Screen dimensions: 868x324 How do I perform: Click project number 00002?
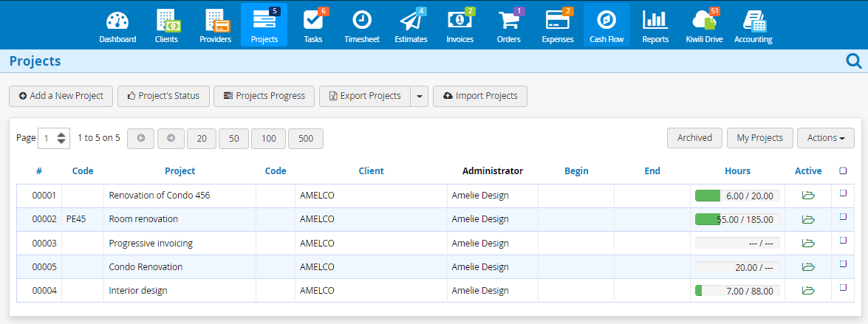click(44, 219)
